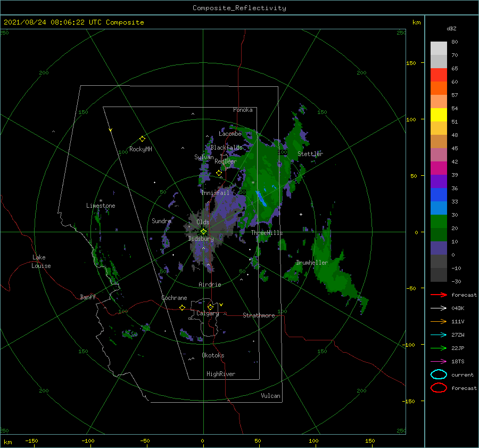The image size is (479, 448).
Task: Click the Didsbury label on the map
Action: tap(201, 239)
